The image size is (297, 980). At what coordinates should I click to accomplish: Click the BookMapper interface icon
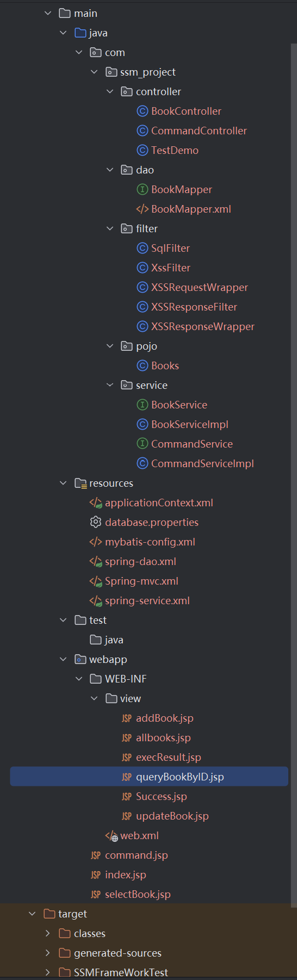point(142,189)
